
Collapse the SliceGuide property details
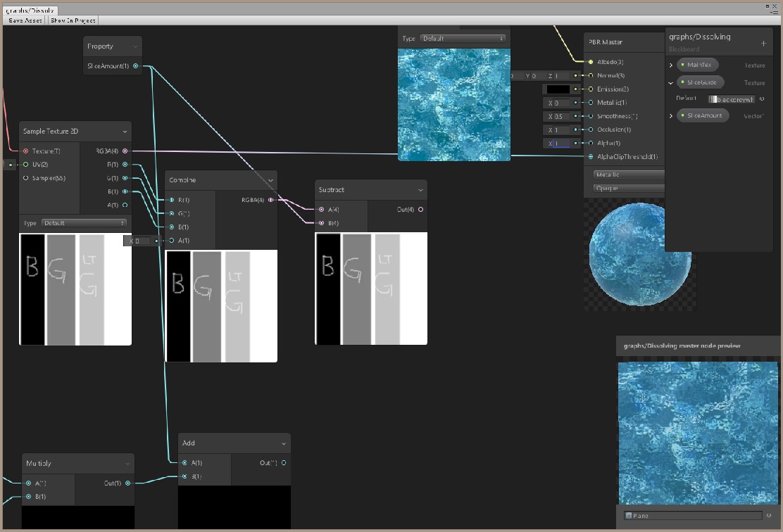click(x=671, y=82)
